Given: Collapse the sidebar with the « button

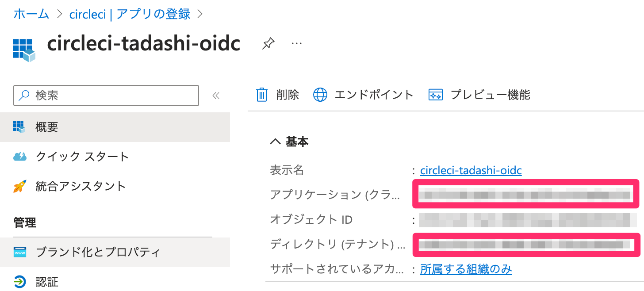Looking at the screenshot, I should point(216,95).
